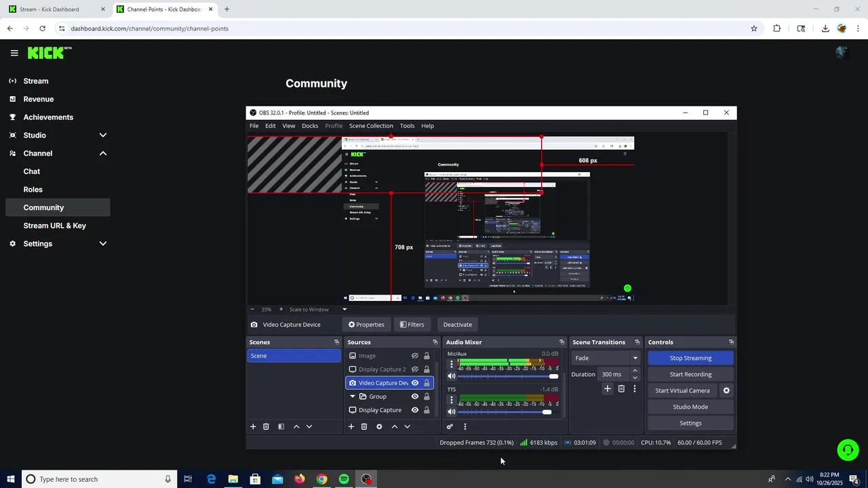868x488 pixels.
Task: Hide the Display Capture source
Action: [x=415, y=410]
